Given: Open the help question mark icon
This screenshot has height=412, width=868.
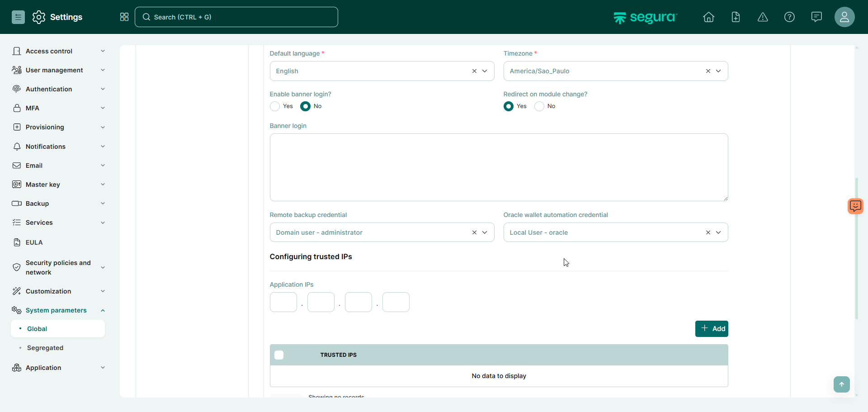Looking at the screenshot, I should (789, 17).
